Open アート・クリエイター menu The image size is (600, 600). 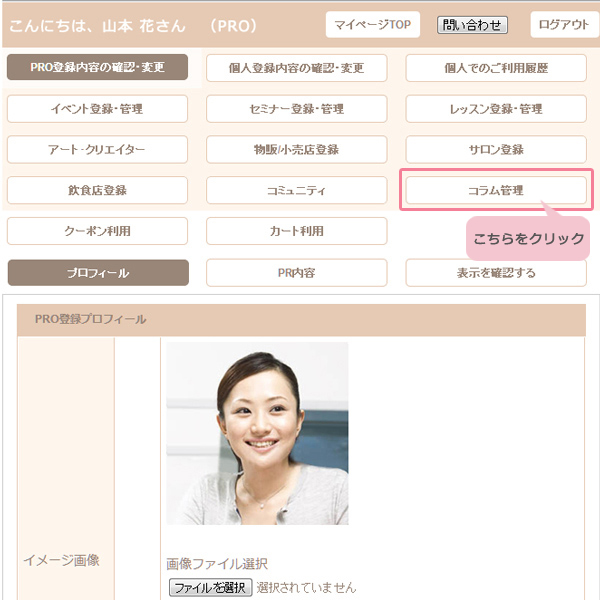97,149
